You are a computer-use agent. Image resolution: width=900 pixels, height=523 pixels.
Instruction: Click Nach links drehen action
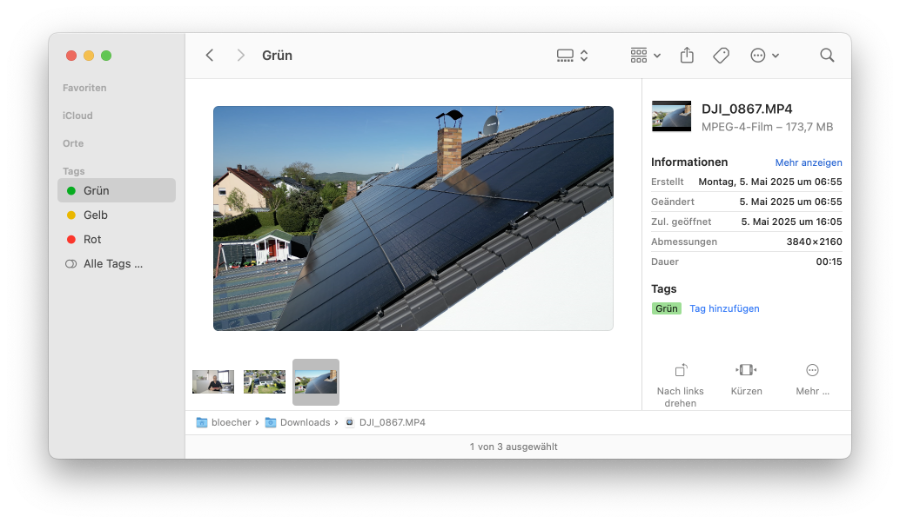point(680,385)
